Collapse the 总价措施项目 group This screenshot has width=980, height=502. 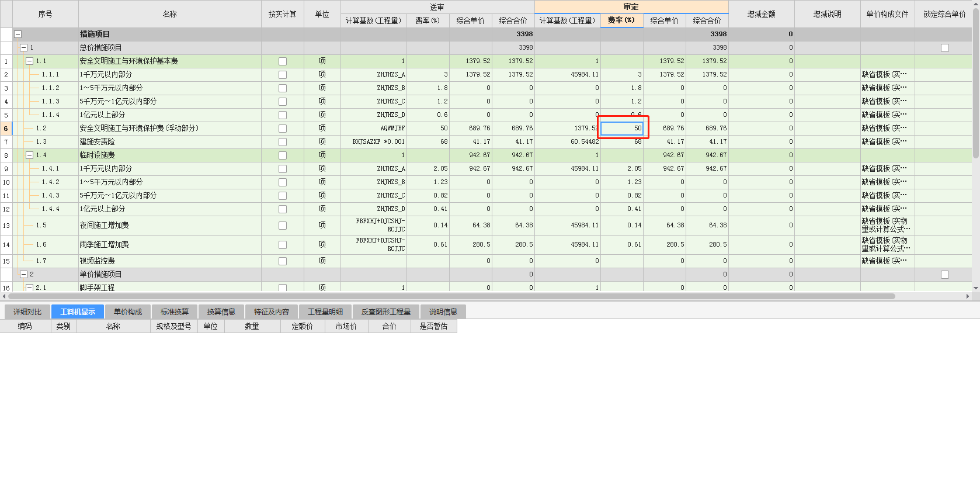pyautogui.click(x=23, y=48)
